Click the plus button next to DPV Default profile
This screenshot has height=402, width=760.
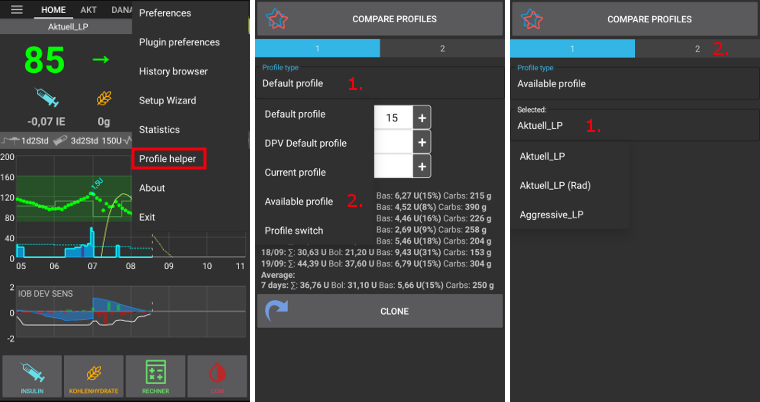point(422,142)
